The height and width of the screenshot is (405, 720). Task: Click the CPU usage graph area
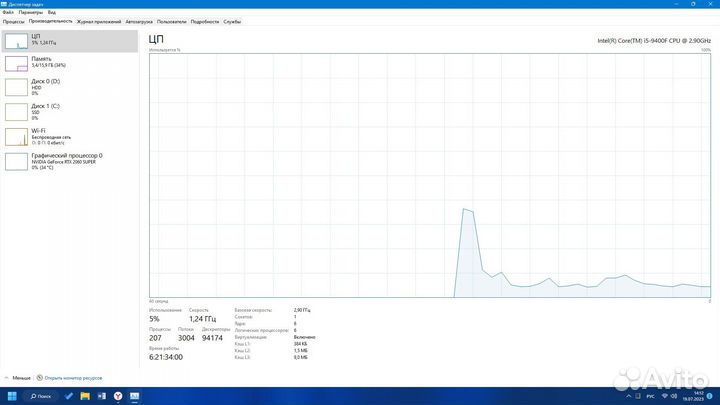(430, 175)
